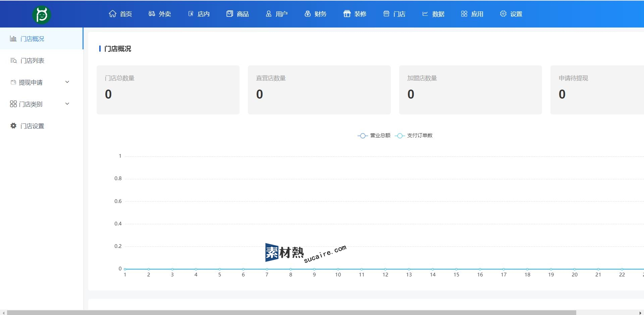Image resolution: width=644 pixels, height=315 pixels.
Task: Click the money bag icon beside 财务
Action: pos(308,14)
